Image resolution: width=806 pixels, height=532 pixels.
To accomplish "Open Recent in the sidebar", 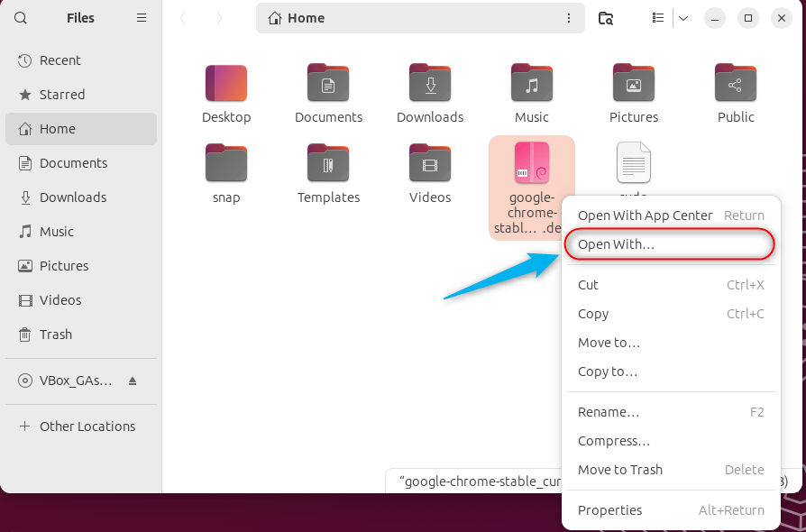I will tap(81, 60).
